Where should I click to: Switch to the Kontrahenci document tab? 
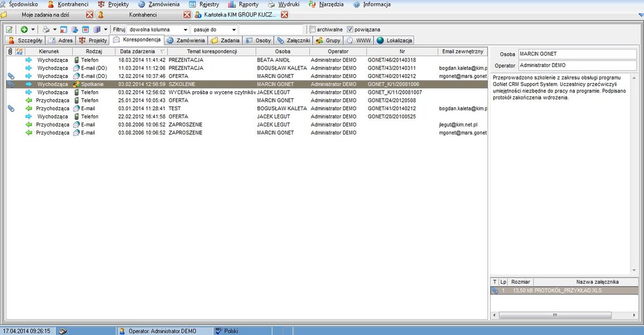143,15
